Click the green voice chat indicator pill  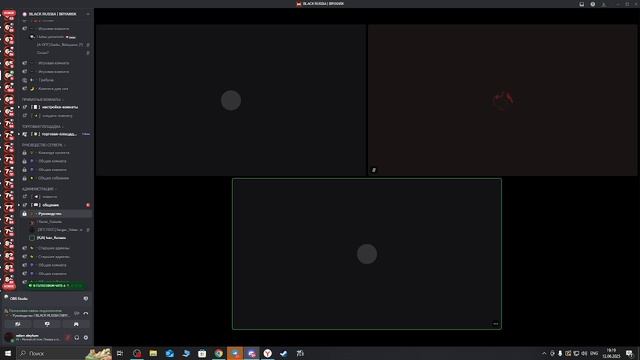[55, 285]
